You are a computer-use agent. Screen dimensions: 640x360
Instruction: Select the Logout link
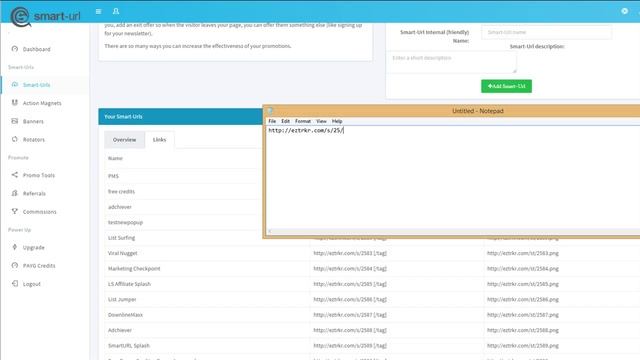31,284
